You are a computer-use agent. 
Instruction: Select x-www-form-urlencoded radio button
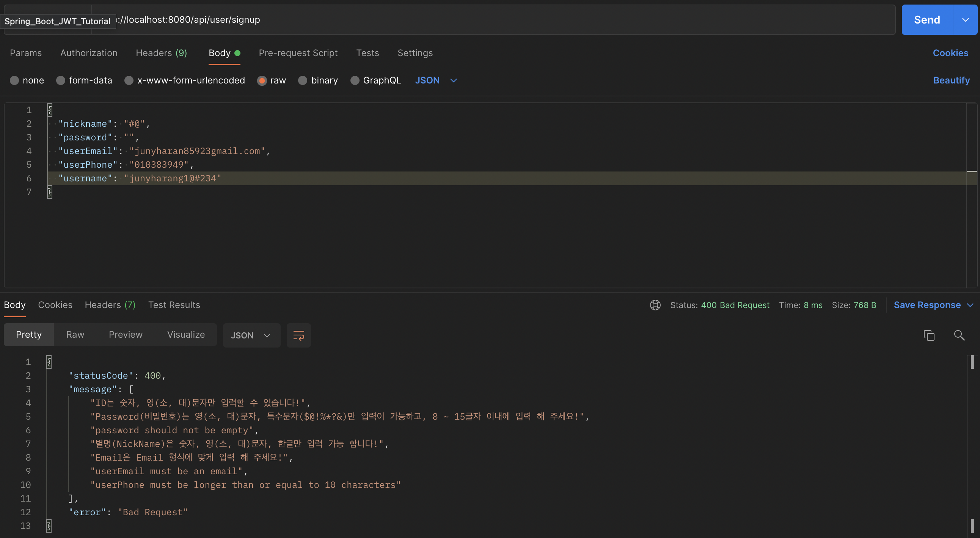click(129, 80)
